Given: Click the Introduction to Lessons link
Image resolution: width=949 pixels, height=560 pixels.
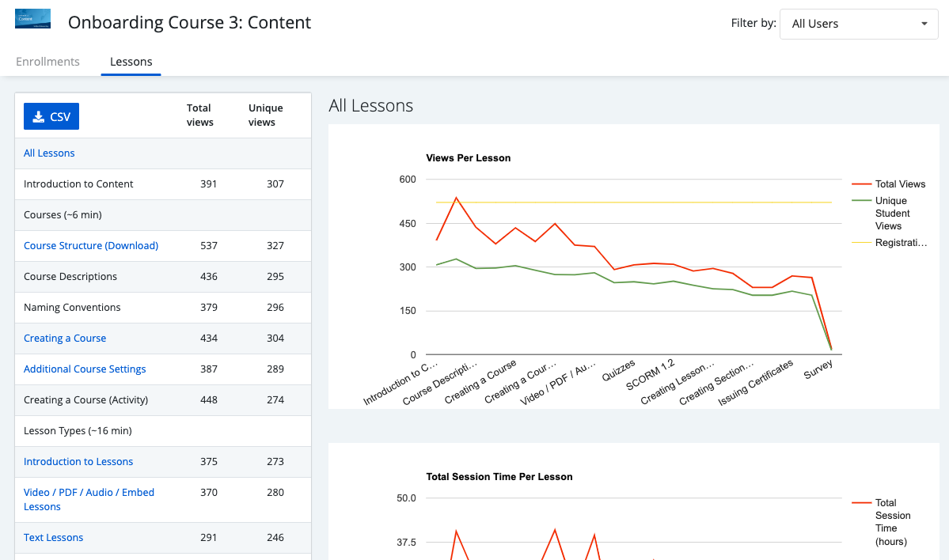Looking at the screenshot, I should pos(78,462).
